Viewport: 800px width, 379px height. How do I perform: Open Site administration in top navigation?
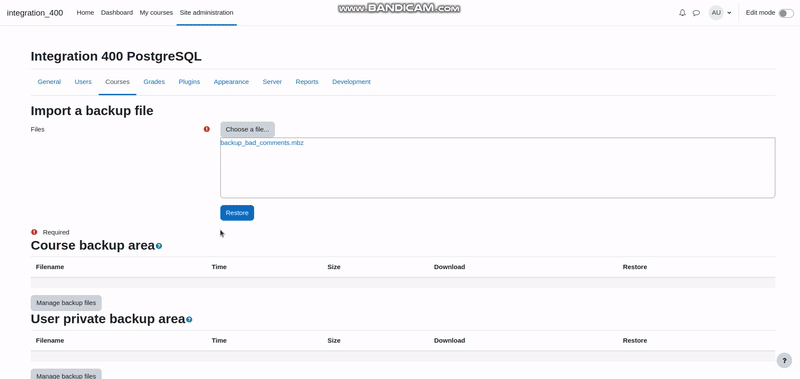pos(207,13)
